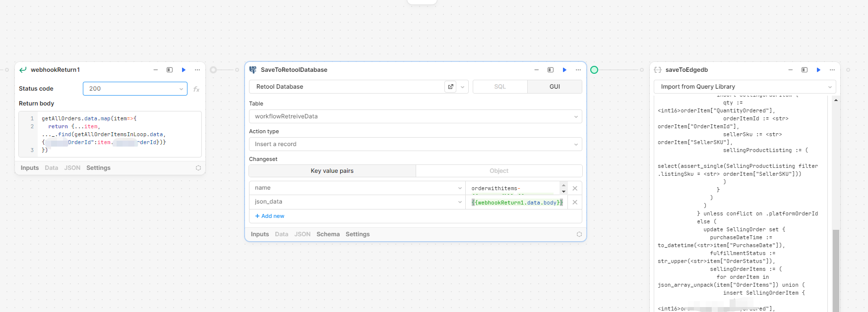Switch query mode to SQL

coord(500,87)
